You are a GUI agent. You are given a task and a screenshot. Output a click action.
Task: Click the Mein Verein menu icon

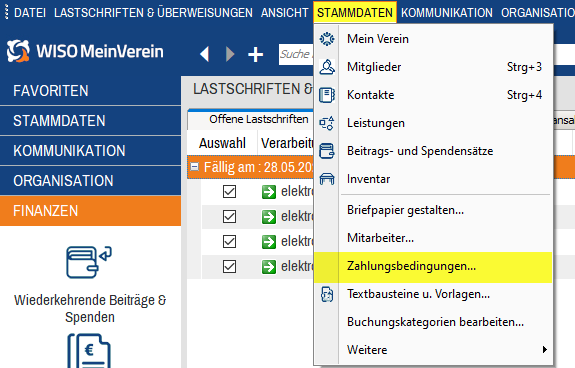click(x=327, y=39)
